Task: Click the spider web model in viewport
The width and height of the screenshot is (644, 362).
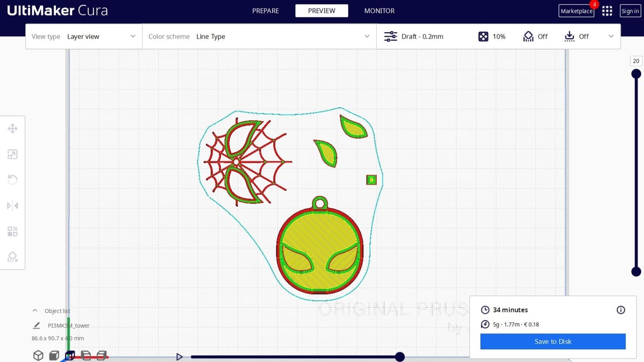Action: (248, 161)
